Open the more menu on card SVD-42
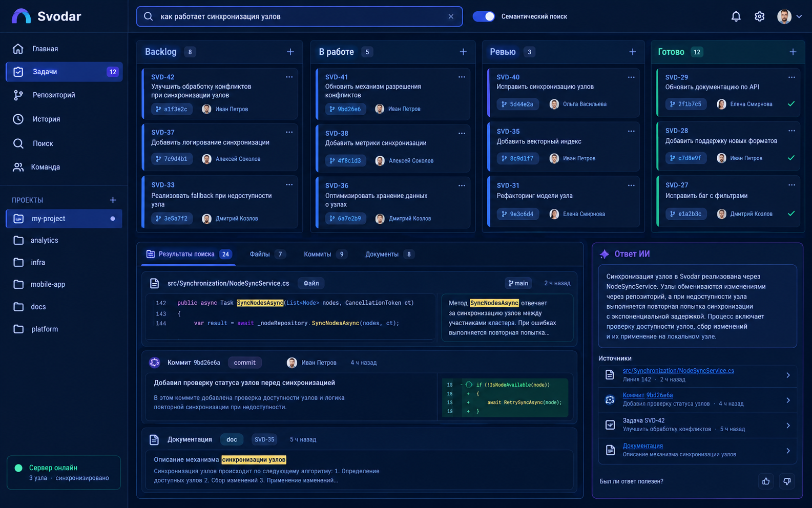This screenshot has height=508, width=812. point(289,77)
